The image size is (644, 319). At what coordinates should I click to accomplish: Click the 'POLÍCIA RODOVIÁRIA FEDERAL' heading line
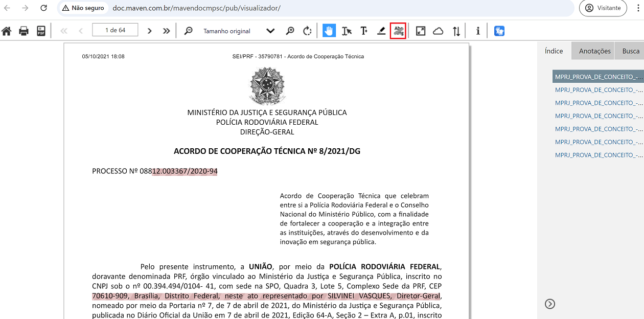point(267,122)
